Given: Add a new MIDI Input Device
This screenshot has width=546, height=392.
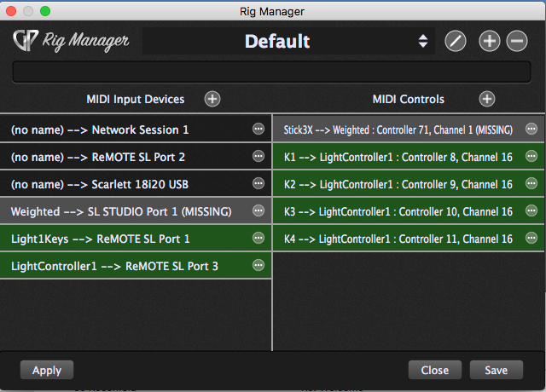Looking at the screenshot, I should pos(212,99).
